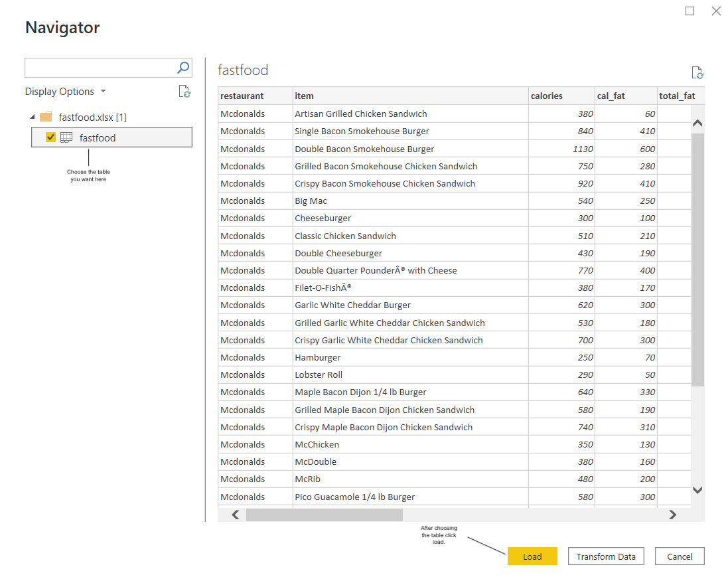Click the Double Quarter Pounder with Cheese cell

point(410,270)
